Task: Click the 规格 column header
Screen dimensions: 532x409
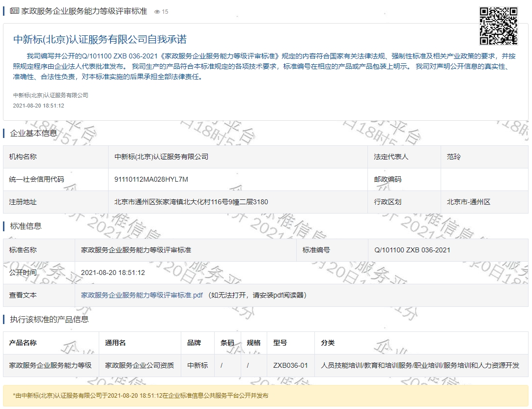Action: point(254,343)
